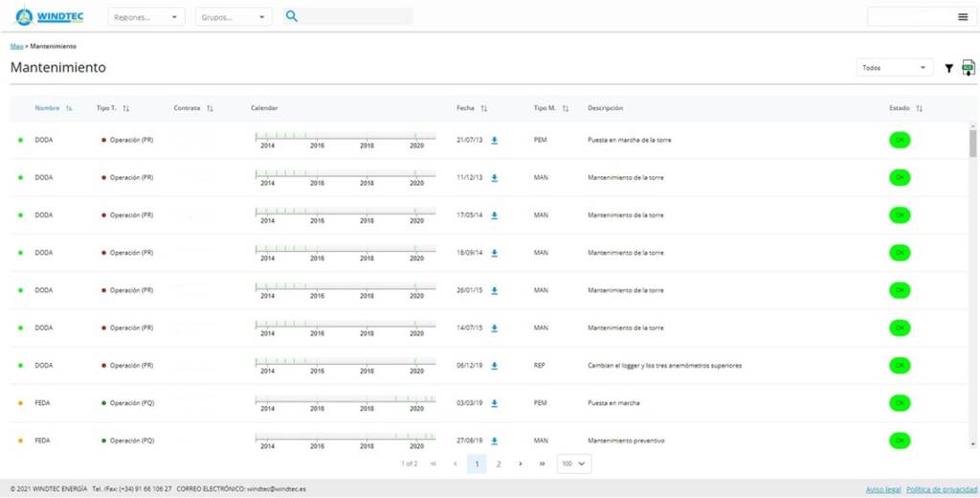Open the Aviso legal link

click(882, 488)
